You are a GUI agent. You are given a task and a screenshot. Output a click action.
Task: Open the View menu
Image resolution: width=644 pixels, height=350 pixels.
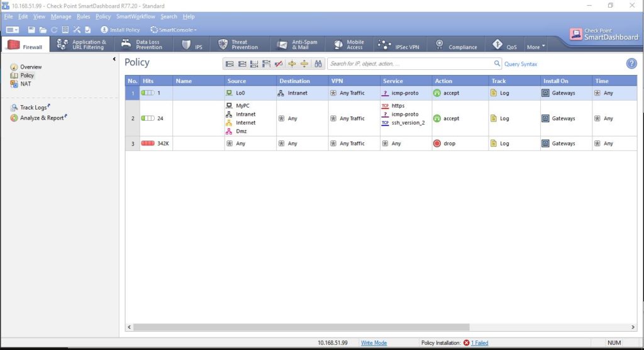pyautogui.click(x=39, y=16)
